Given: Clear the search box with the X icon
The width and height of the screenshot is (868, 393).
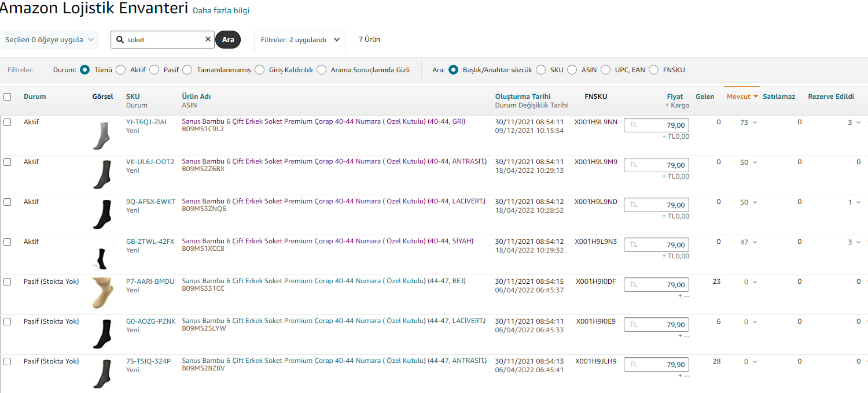Looking at the screenshot, I should 208,39.
